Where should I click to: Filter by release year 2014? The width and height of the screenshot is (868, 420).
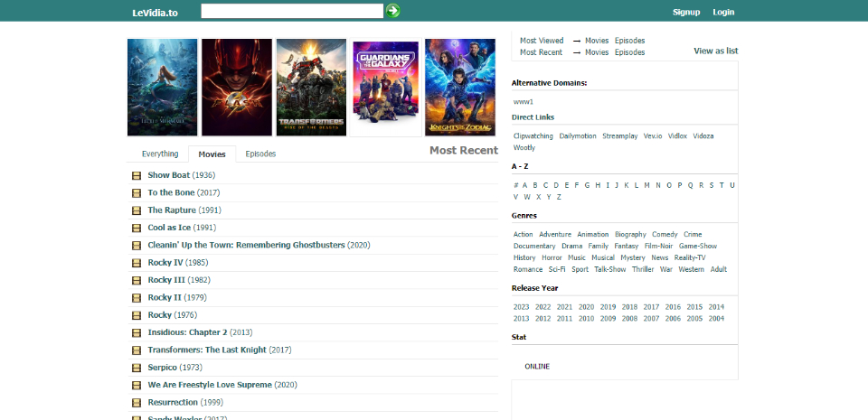click(x=716, y=307)
